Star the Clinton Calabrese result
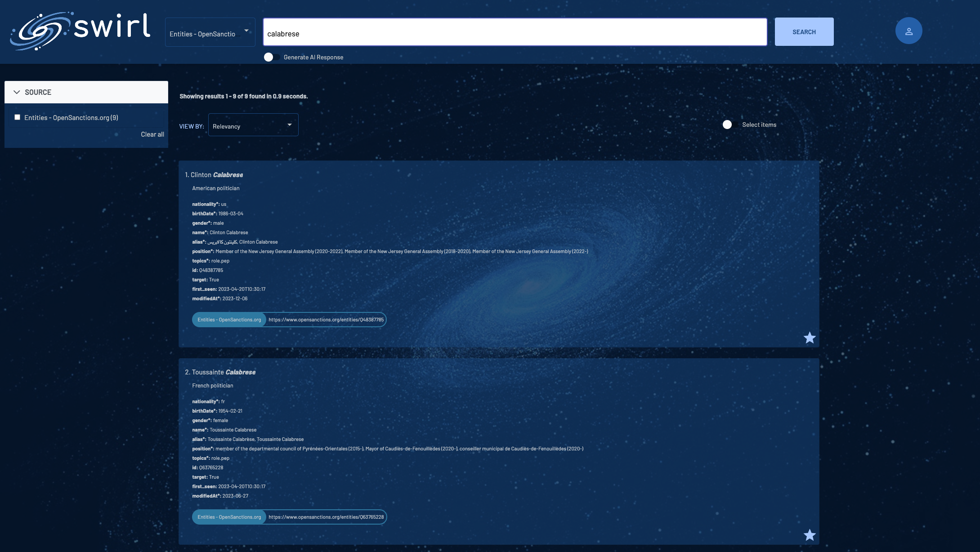The width and height of the screenshot is (980, 552). pos(809,338)
